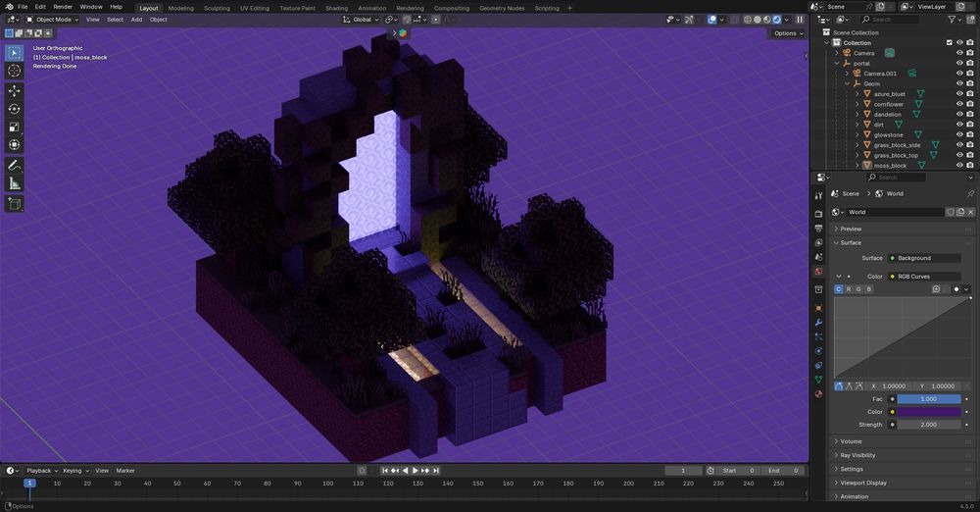Viewport: 980px width, 512px height.
Task: Open the Material properties tab icon
Action: (x=818, y=393)
